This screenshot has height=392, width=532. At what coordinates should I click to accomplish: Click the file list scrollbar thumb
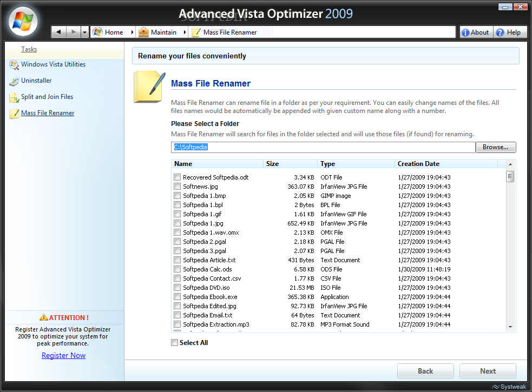coord(510,176)
